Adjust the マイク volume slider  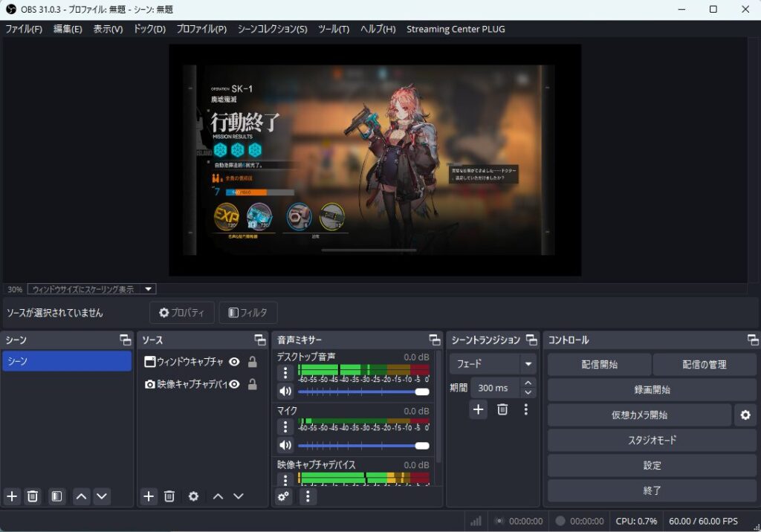coord(363,446)
